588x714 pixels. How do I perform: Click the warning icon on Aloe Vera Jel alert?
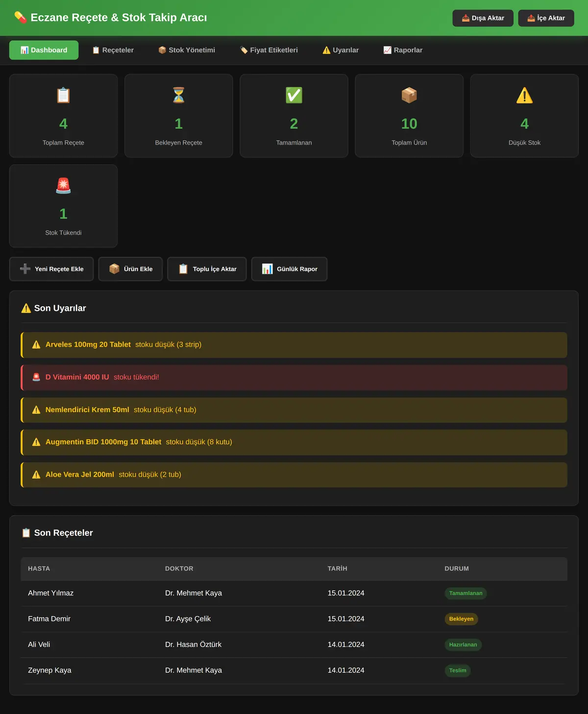(36, 474)
